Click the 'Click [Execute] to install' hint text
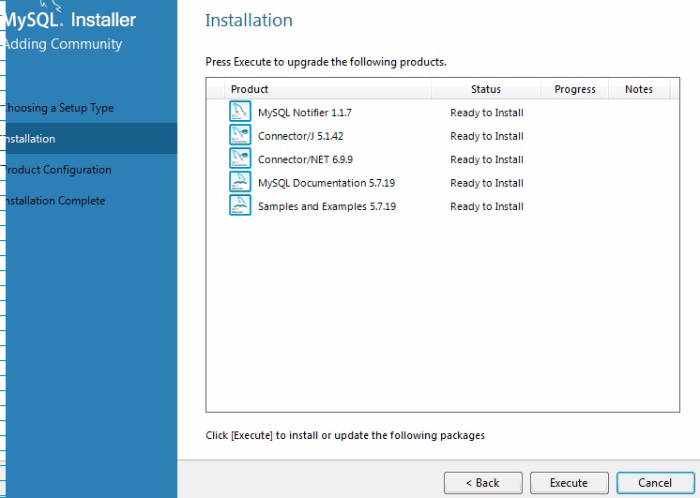This screenshot has height=498, width=700. click(x=345, y=436)
